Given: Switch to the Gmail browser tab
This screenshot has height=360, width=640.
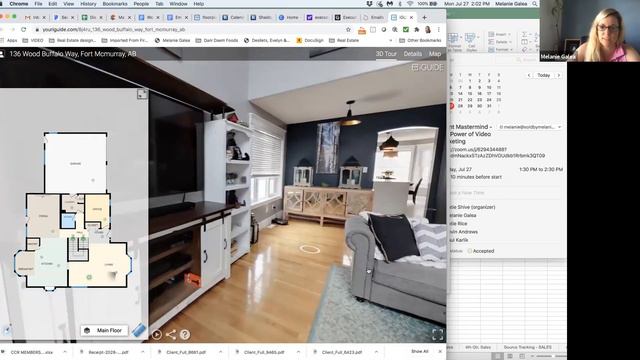Looking at the screenshot, I should (x=35, y=18).
